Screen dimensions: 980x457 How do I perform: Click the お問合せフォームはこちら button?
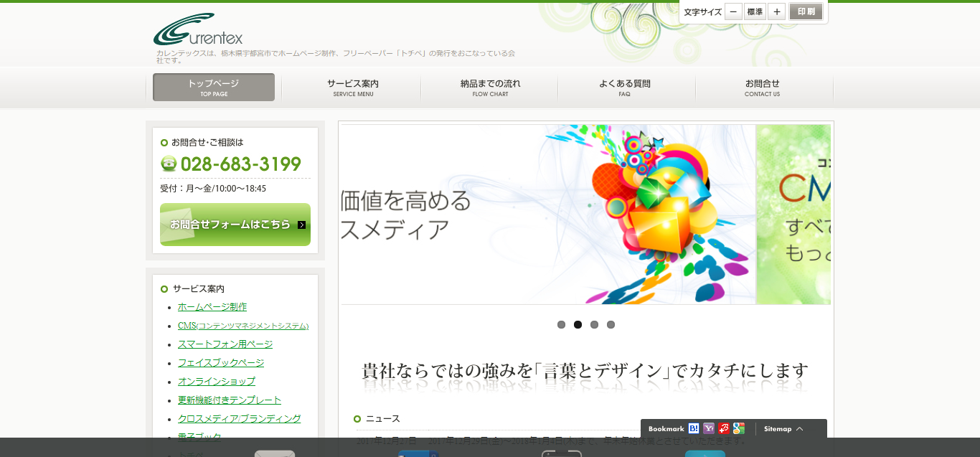[x=235, y=225]
